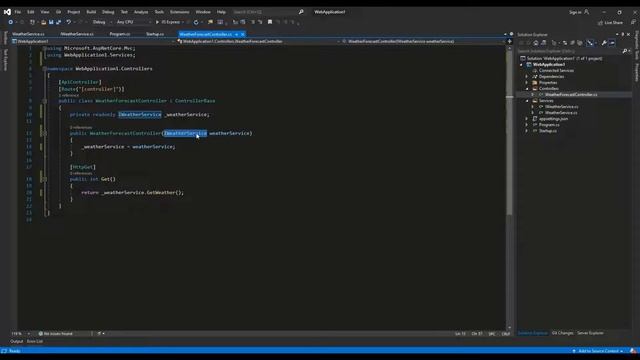640x360 pixels.
Task: Click the Solution Explorer Home icon
Action: [x=536, y=43]
